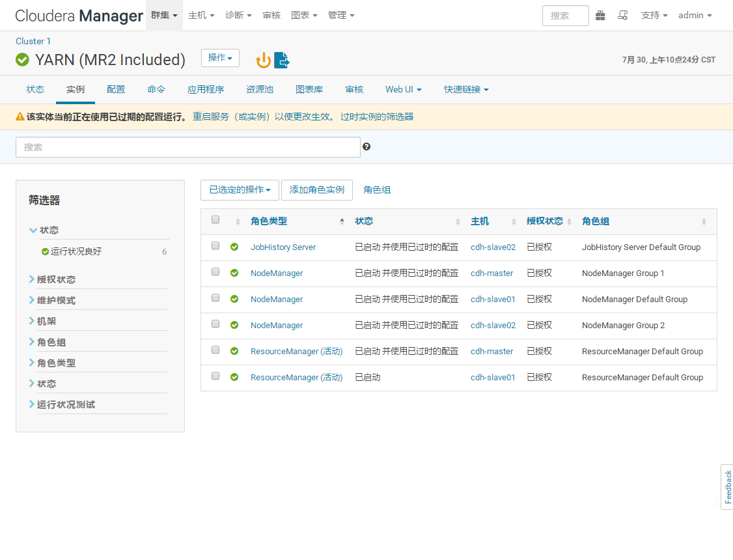The image size is (733, 560).
Task: Focus the instances 搜索 filter field
Action: pos(188,147)
